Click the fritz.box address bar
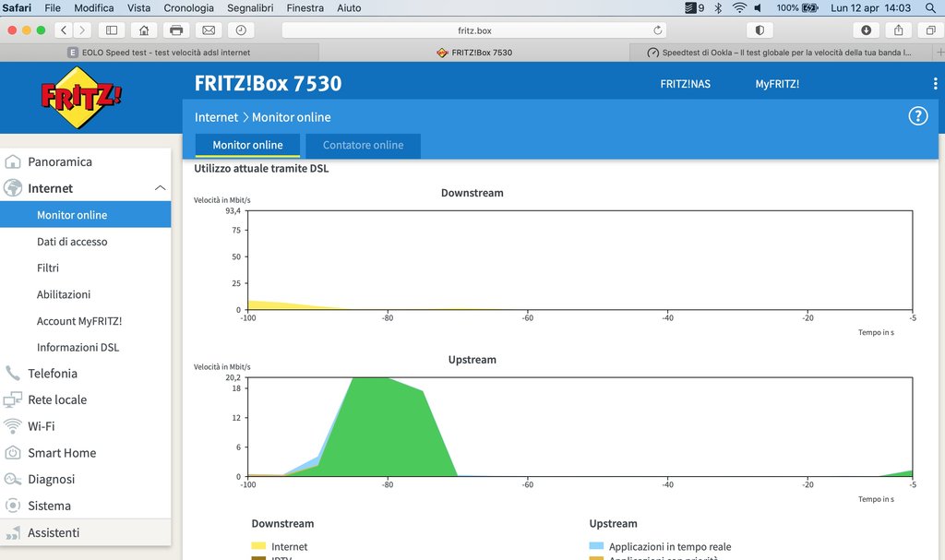This screenshot has width=945, height=560. [474, 30]
